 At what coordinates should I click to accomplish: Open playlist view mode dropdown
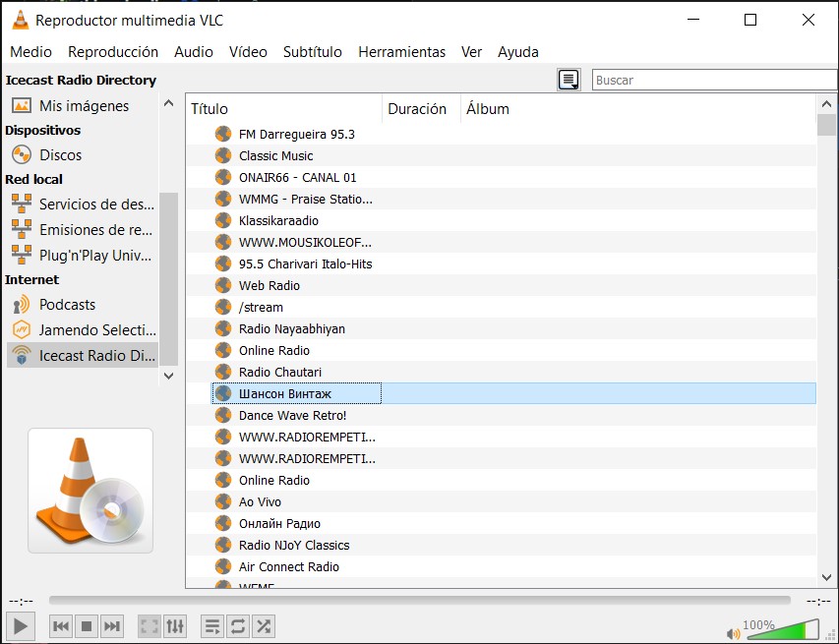click(569, 81)
